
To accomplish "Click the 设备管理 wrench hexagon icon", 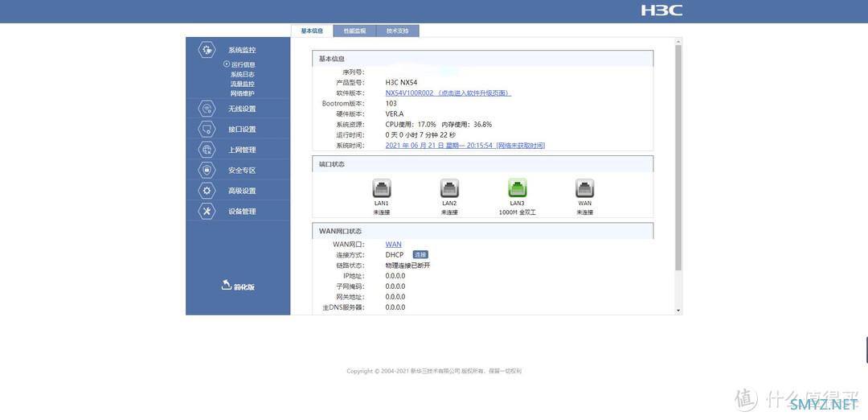I will [207, 211].
